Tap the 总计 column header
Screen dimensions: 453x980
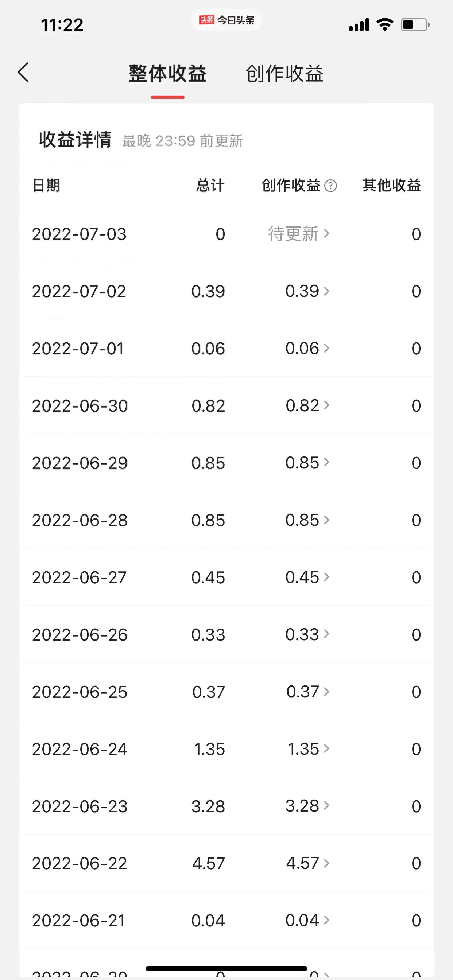(210, 185)
